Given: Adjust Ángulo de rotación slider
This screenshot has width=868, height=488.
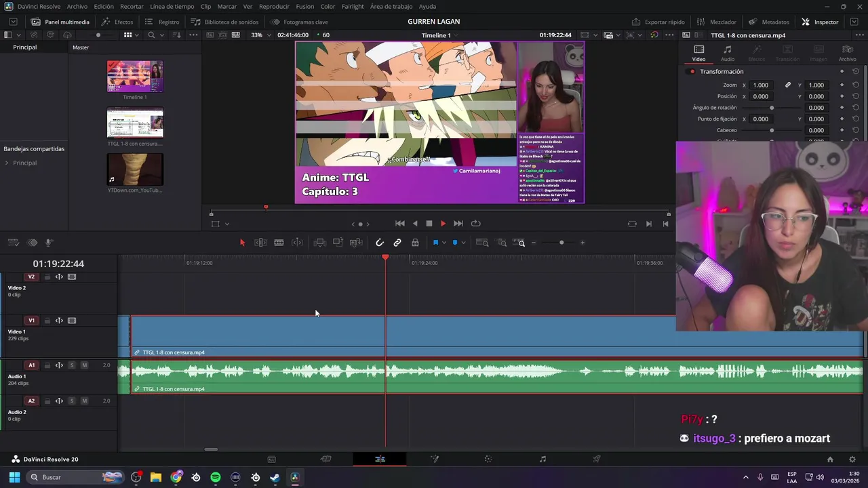Looking at the screenshot, I should point(772,108).
